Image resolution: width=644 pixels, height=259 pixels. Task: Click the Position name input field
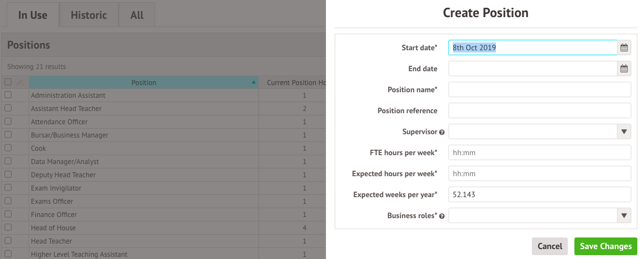540,89
